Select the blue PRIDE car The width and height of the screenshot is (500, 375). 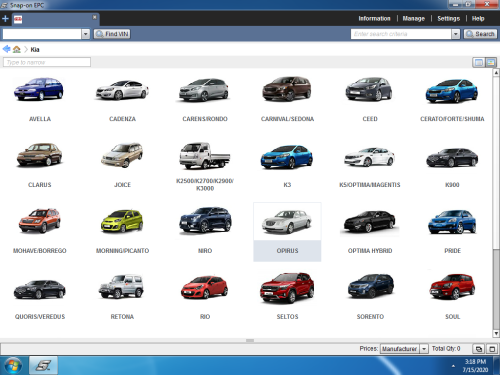click(452, 222)
